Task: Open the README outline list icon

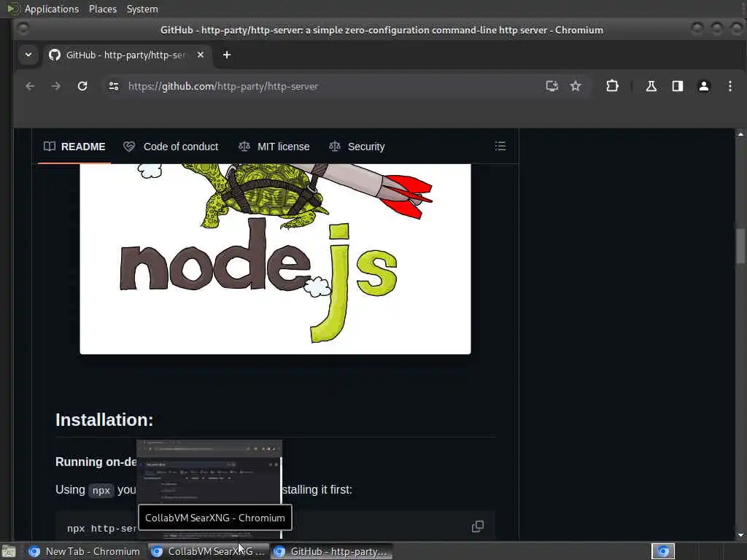Action: (x=500, y=146)
